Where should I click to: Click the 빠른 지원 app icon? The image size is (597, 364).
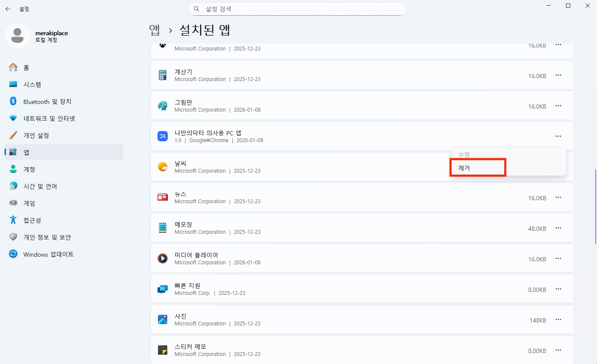[x=163, y=289]
